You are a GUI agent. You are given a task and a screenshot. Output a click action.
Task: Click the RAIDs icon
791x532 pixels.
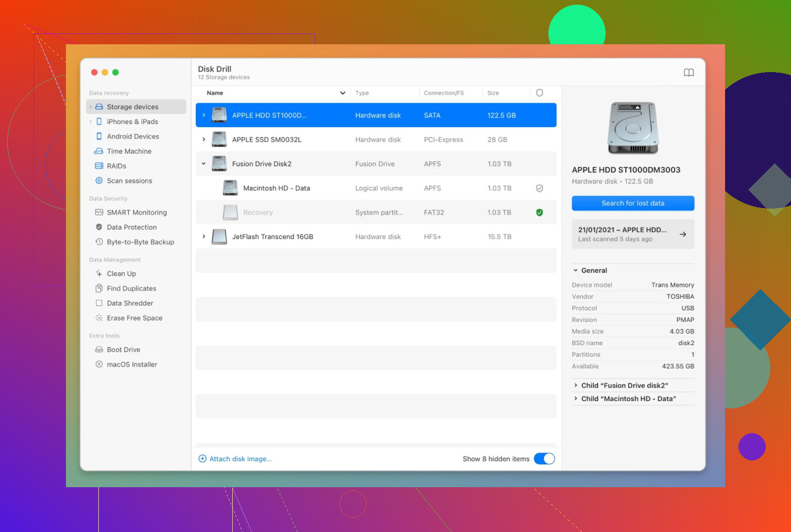coord(99,166)
